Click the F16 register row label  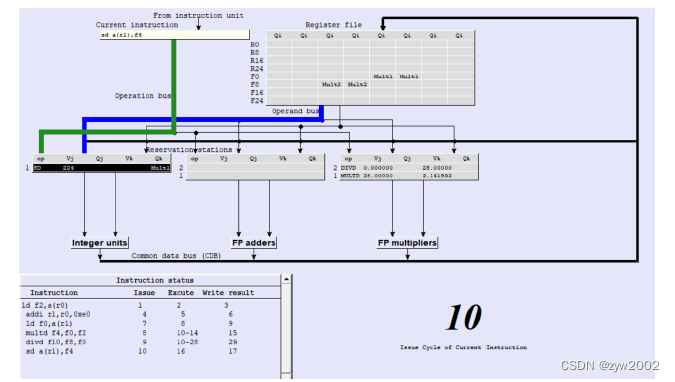257,93
